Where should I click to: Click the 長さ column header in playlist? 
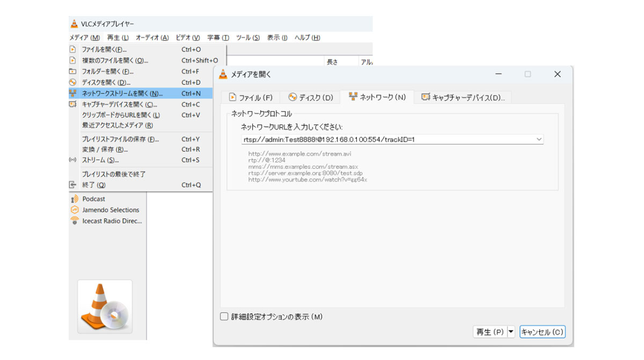(x=332, y=62)
